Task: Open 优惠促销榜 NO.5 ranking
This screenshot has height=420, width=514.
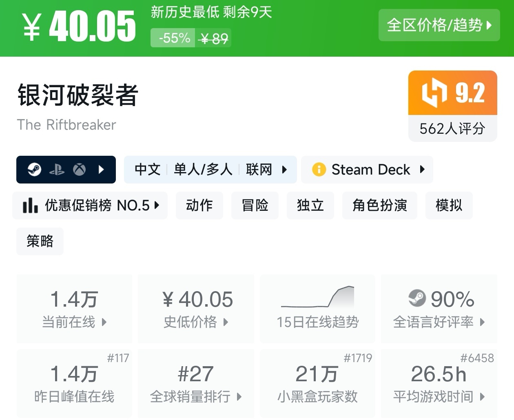Action: (x=90, y=206)
